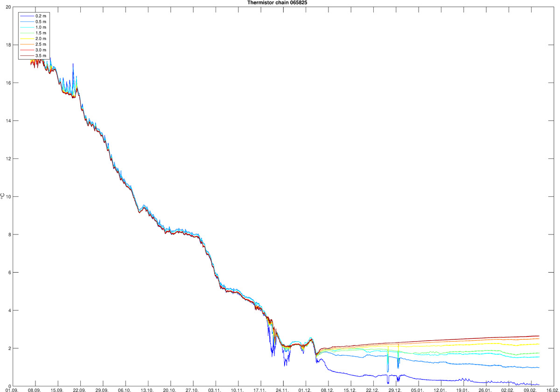Click y-axis tick label 6

pos(9,272)
